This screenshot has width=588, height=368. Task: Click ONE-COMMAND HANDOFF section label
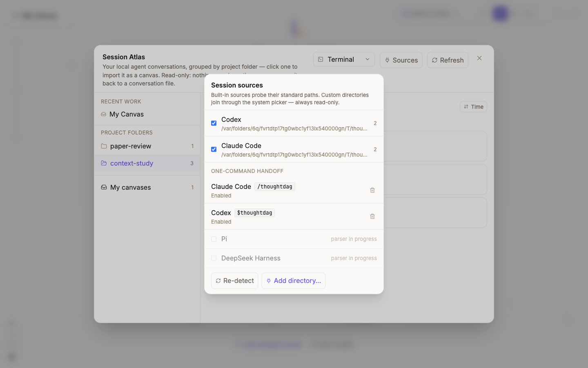pos(247,171)
